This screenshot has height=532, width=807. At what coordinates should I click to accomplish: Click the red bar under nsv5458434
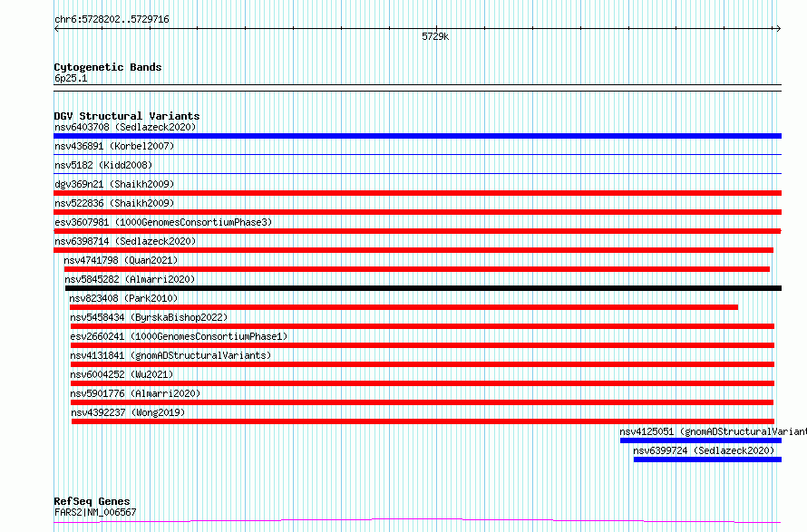[423, 326]
